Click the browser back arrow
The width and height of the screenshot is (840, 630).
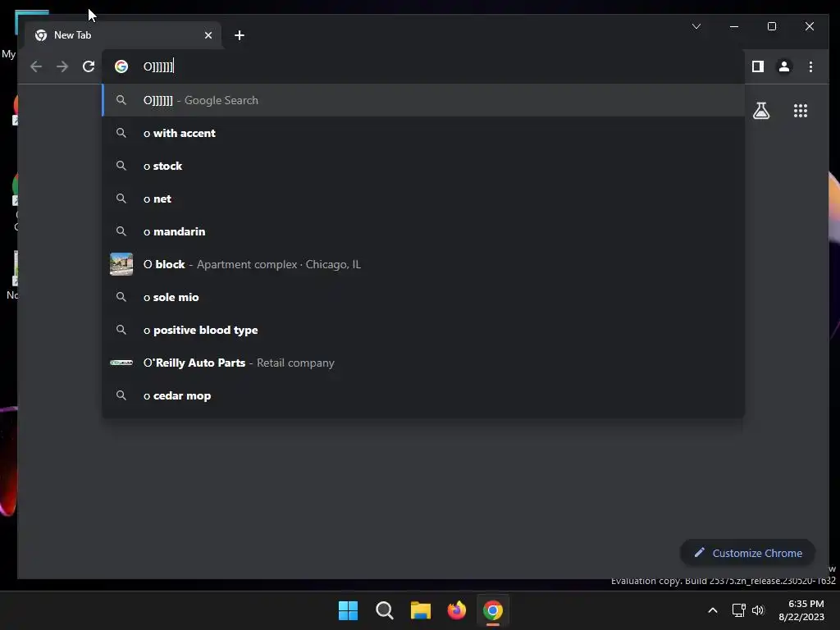36,66
